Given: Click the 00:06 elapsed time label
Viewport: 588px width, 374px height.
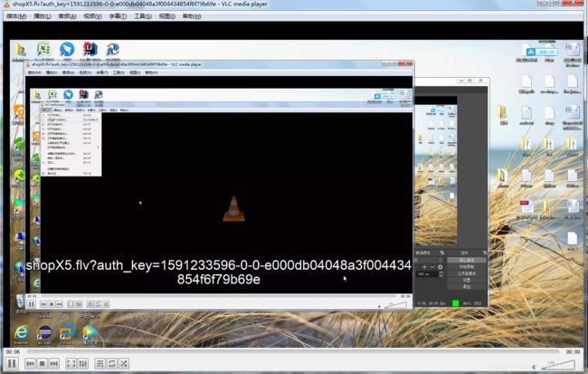Looking at the screenshot, I should [x=13, y=352].
